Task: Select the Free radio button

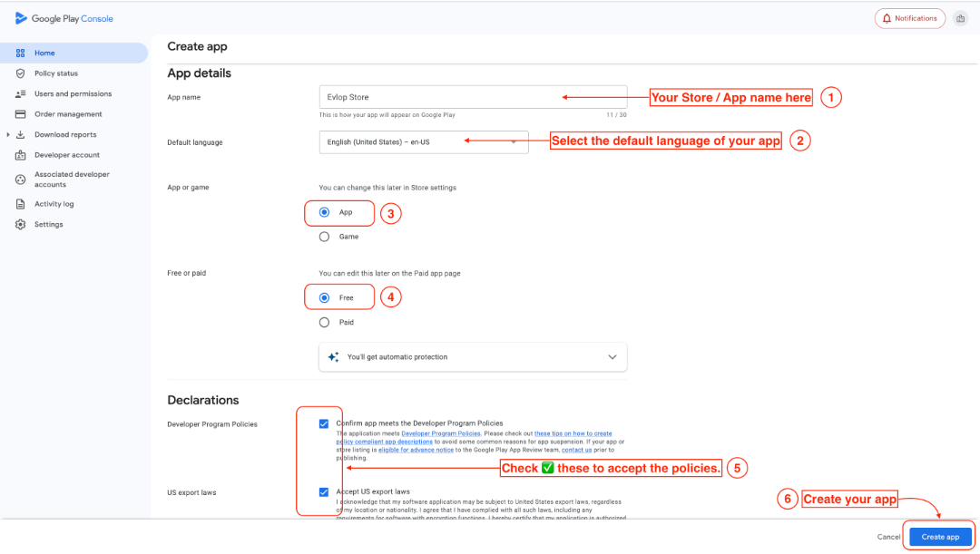Action: pyautogui.click(x=324, y=298)
